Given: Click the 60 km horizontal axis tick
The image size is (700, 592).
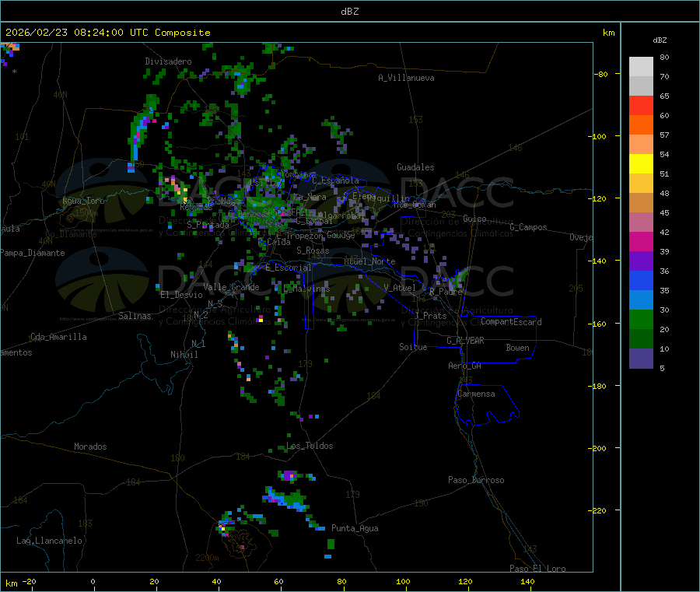Looking at the screenshot, I should tap(278, 581).
